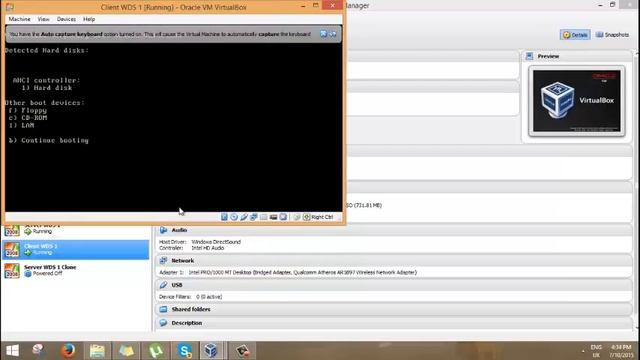
Task: Select Client WDS 1 in VM list
Action: (76, 249)
